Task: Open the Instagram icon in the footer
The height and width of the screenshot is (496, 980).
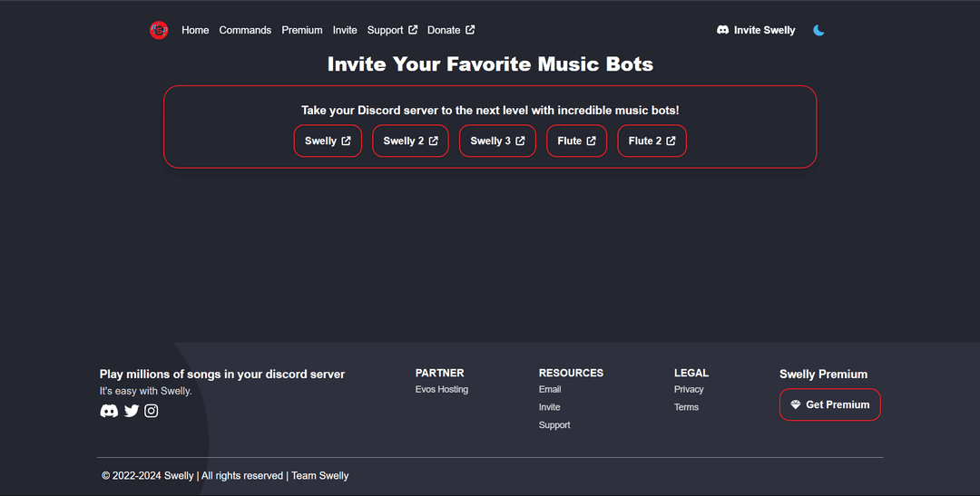Action: pyautogui.click(x=152, y=411)
